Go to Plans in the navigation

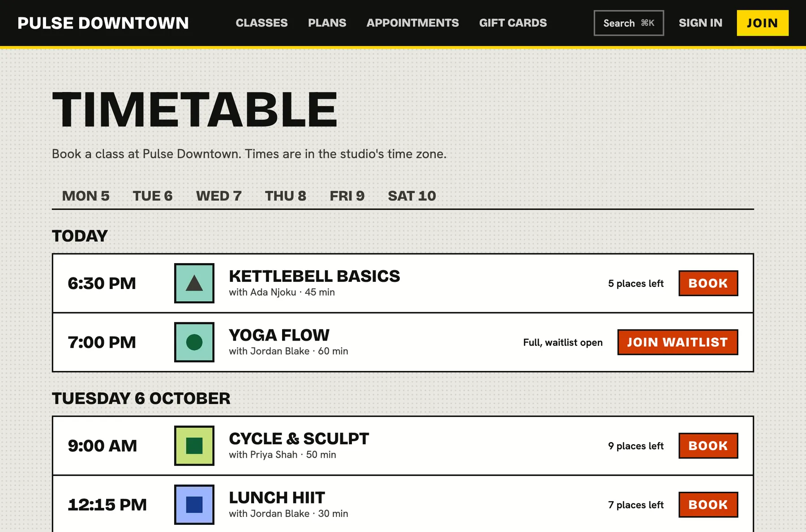(327, 23)
